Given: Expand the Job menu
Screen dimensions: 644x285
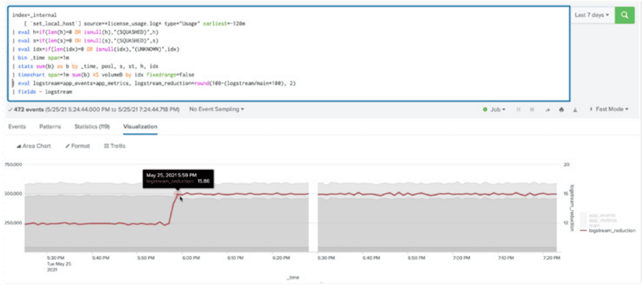Looking at the screenshot, I should [494, 110].
